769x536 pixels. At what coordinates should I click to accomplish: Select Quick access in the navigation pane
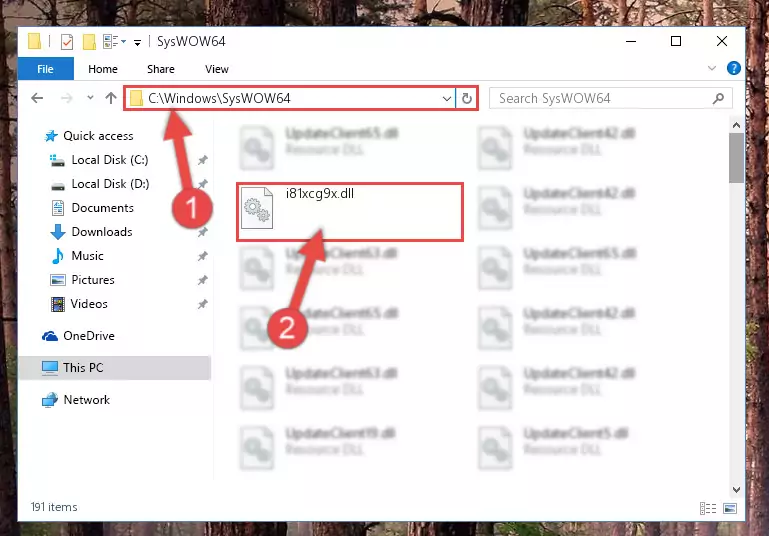pyautogui.click(x=98, y=136)
